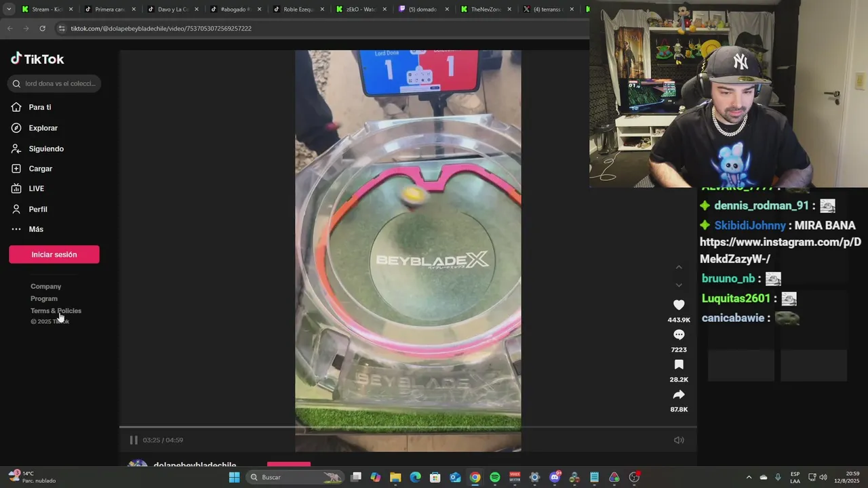Open the Company footer section

(x=45, y=286)
